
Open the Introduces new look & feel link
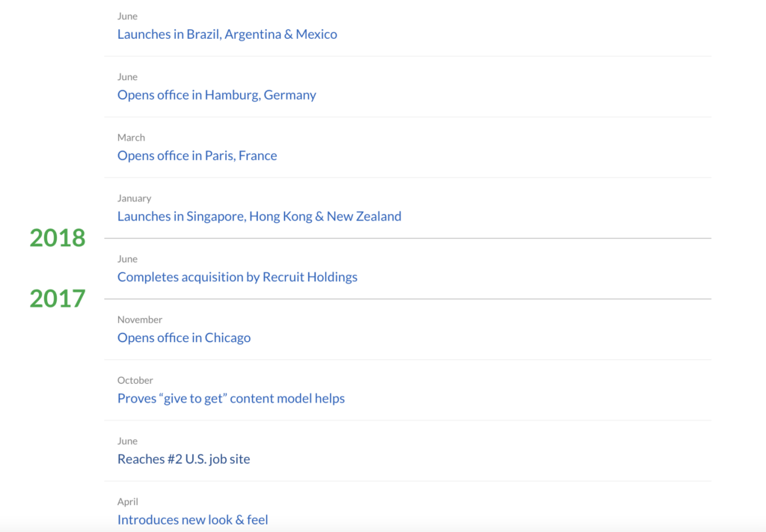[192, 519]
